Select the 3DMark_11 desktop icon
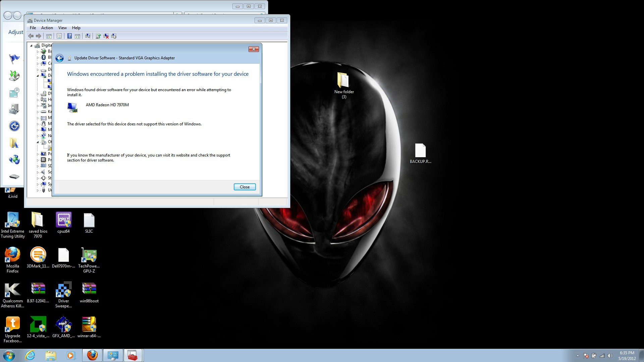 click(38, 257)
